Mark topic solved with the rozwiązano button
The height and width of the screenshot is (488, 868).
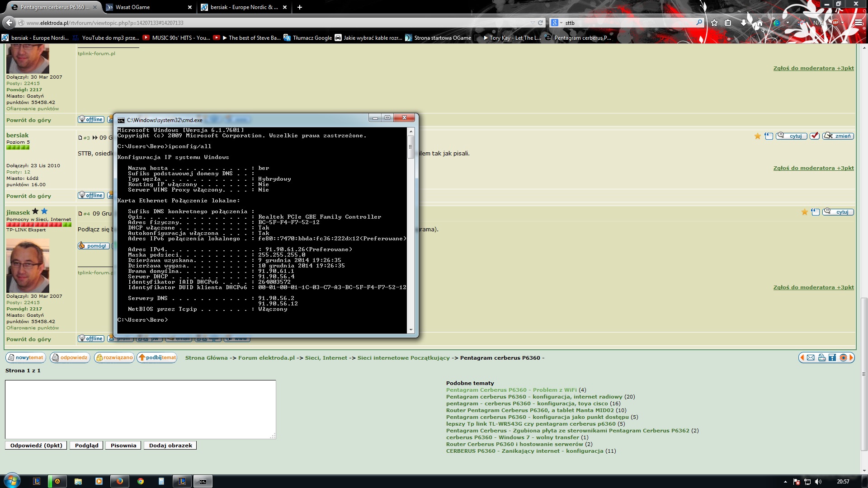tap(114, 358)
